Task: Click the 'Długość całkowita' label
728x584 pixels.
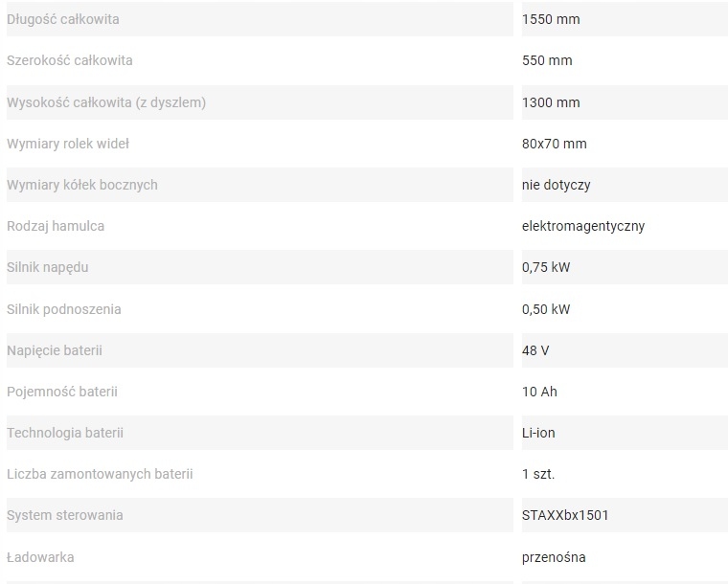Action: [x=63, y=19]
